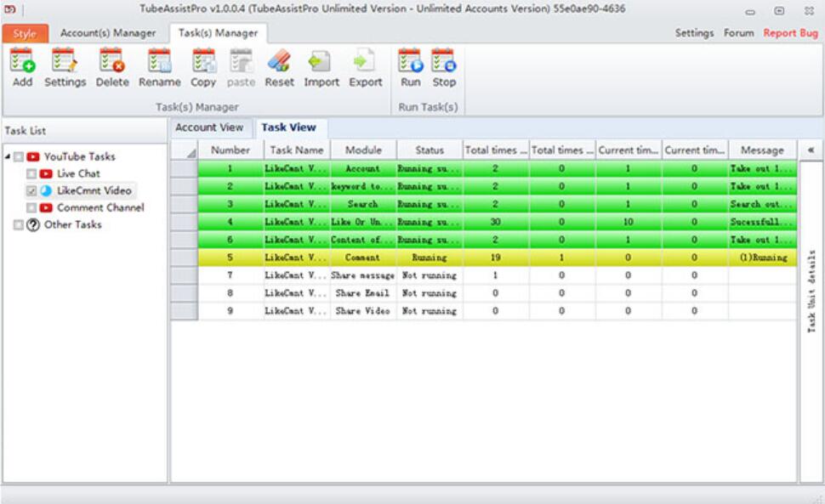Click the TubeAssistPro app icon in title bar
Screen dimensions: 825x504
(10, 9)
